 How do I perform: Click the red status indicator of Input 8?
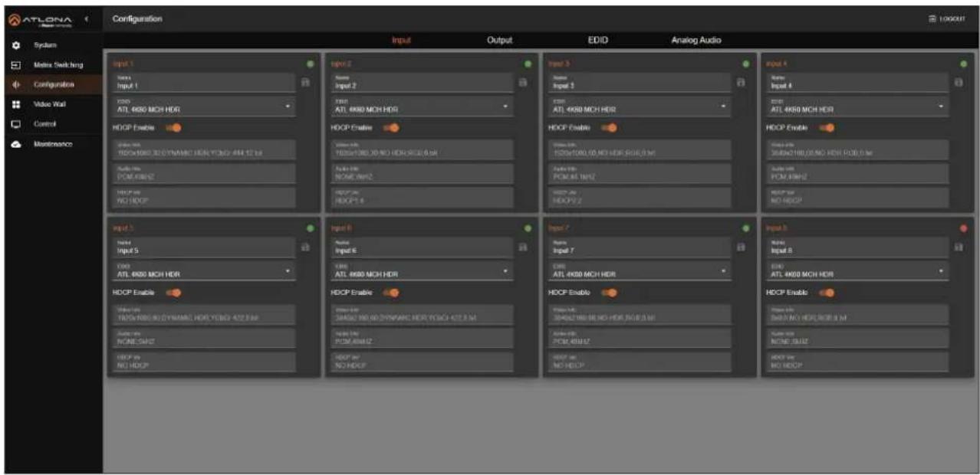click(x=963, y=228)
